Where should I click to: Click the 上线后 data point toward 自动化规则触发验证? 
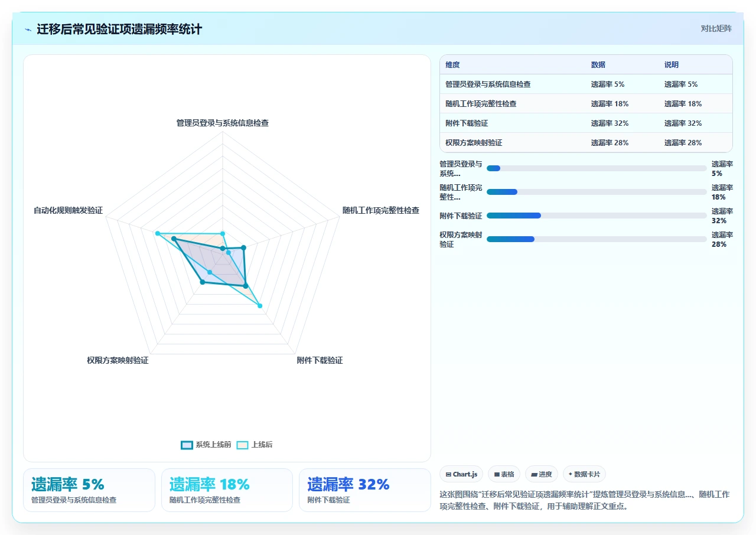coord(158,234)
